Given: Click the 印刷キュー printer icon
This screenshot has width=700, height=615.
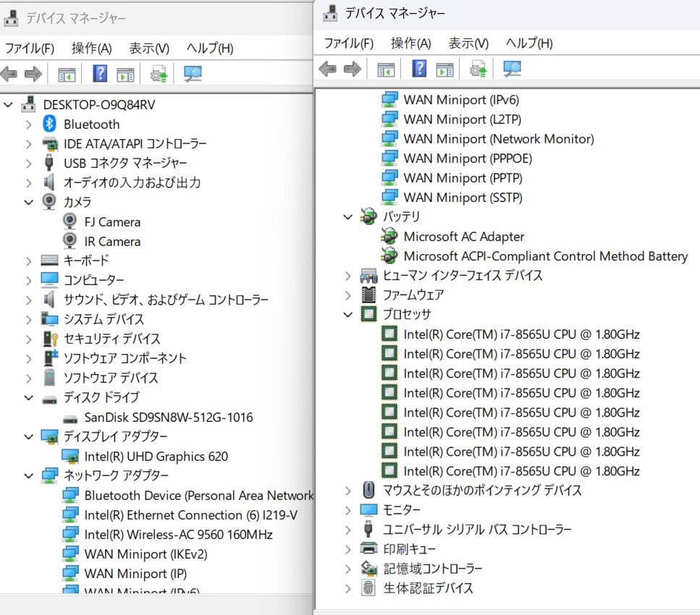Looking at the screenshot, I should click(368, 548).
